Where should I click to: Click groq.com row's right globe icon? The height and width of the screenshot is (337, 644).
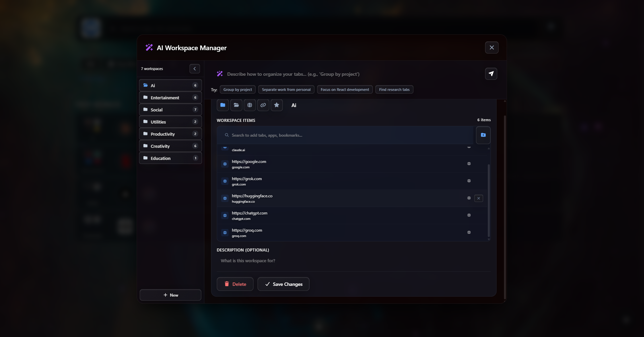[x=469, y=232]
